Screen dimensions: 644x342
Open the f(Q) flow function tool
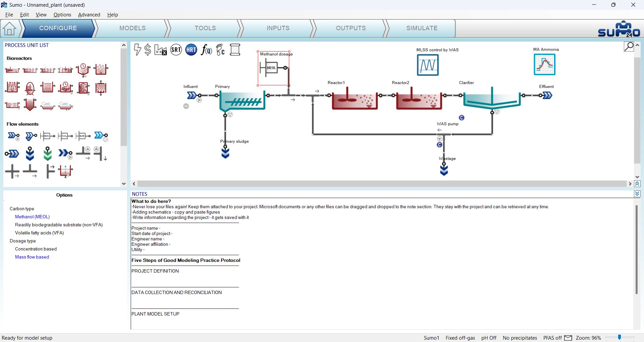[206, 50]
